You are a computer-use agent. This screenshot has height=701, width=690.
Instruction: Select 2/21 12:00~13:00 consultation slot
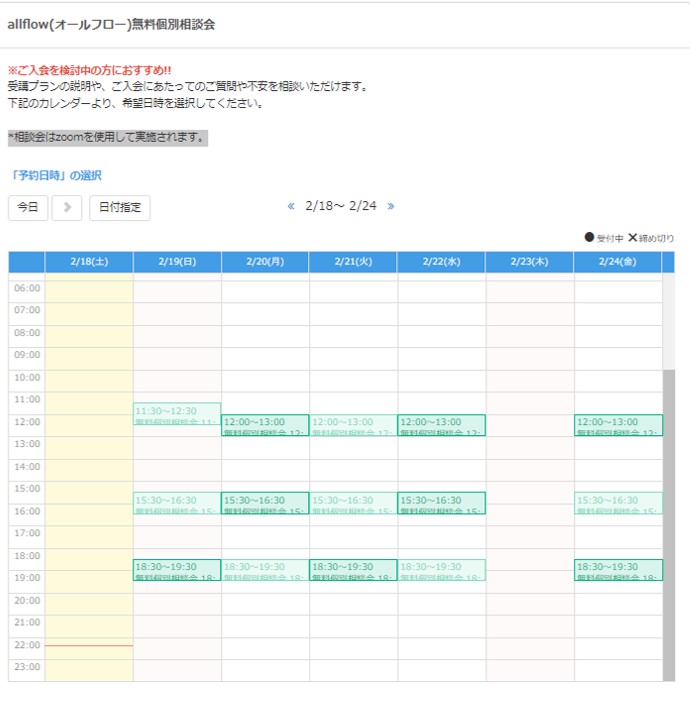(x=353, y=425)
